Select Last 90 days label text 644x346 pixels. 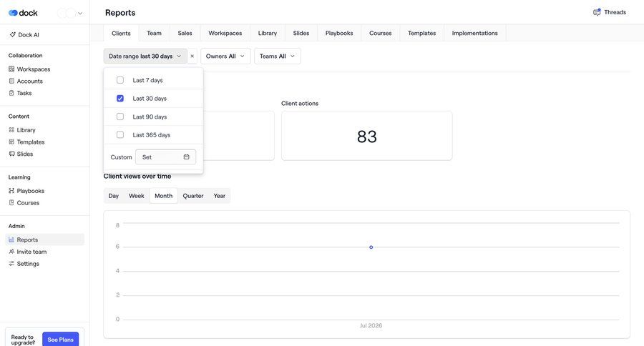pos(150,117)
